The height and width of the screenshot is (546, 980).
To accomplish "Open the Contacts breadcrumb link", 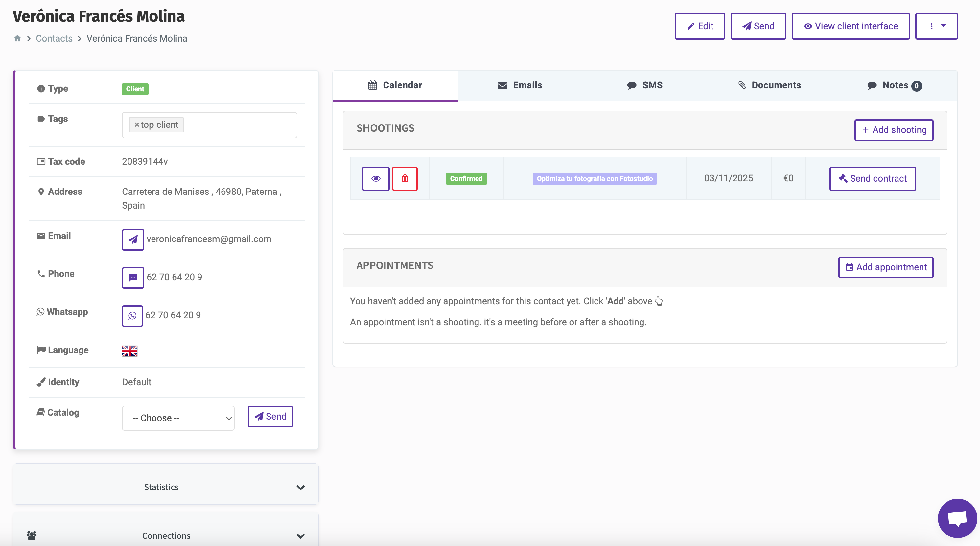I will coord(54,38).
